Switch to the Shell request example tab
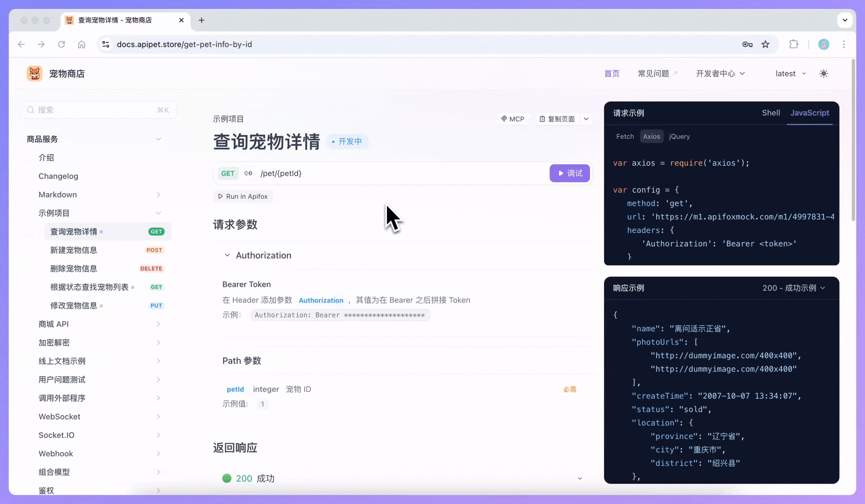 (x=770, y=113)
